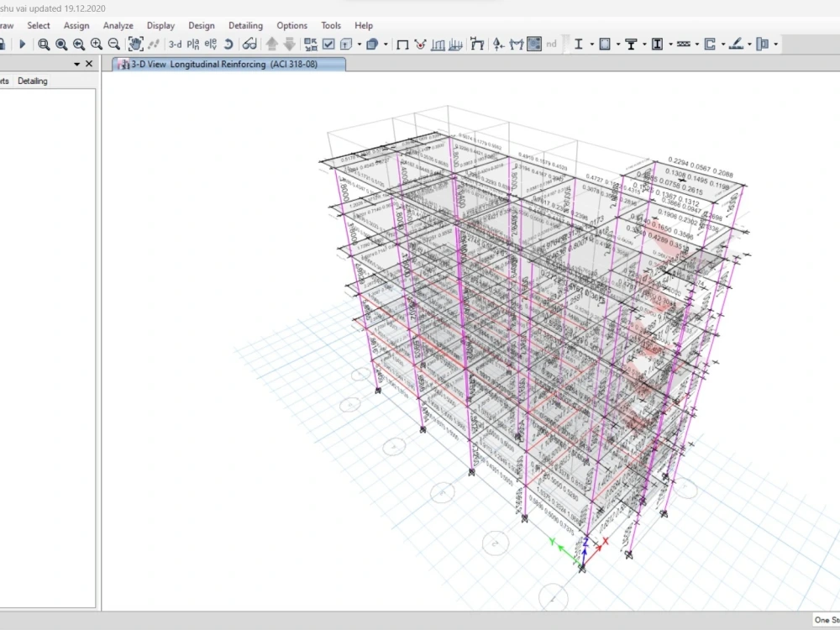
Task: Select the Pan tool in the toolbar
Action: tap(134, 44)
